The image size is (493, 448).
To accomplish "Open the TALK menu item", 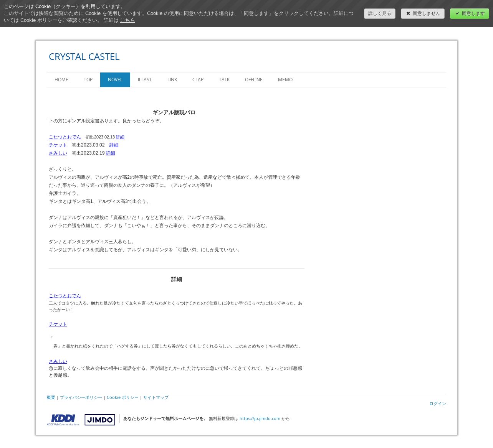I will 224,80.
